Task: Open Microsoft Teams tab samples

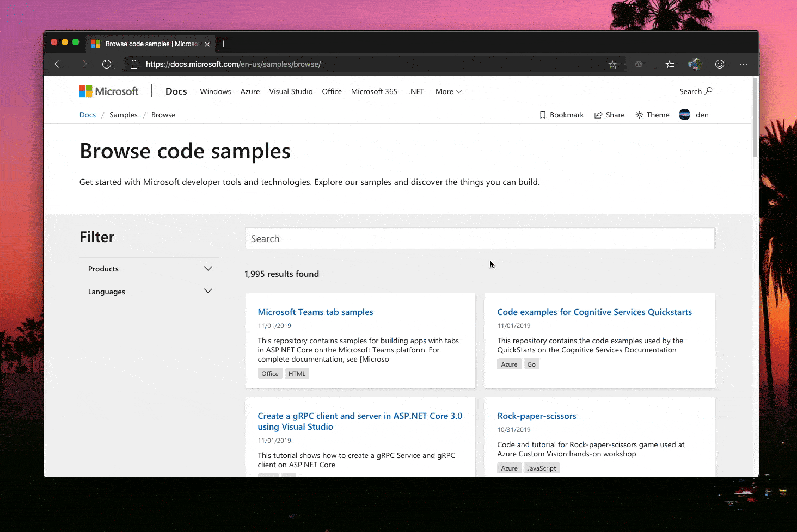Action: tap(315, 312)
